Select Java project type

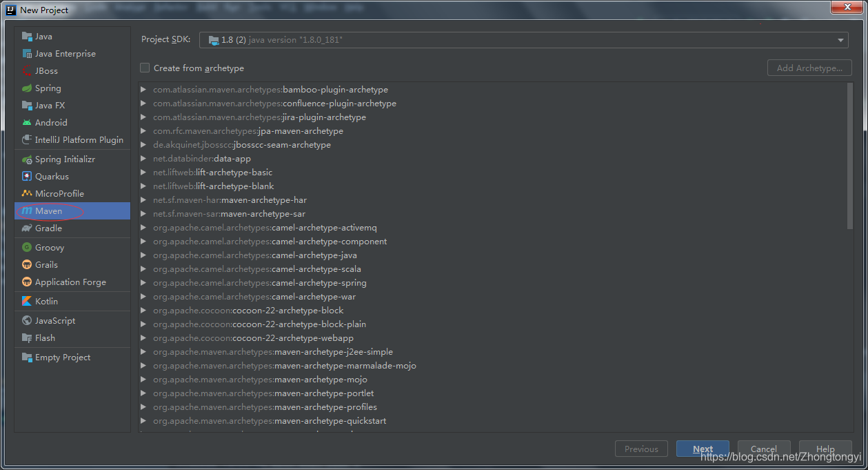[x=72, y=37]
